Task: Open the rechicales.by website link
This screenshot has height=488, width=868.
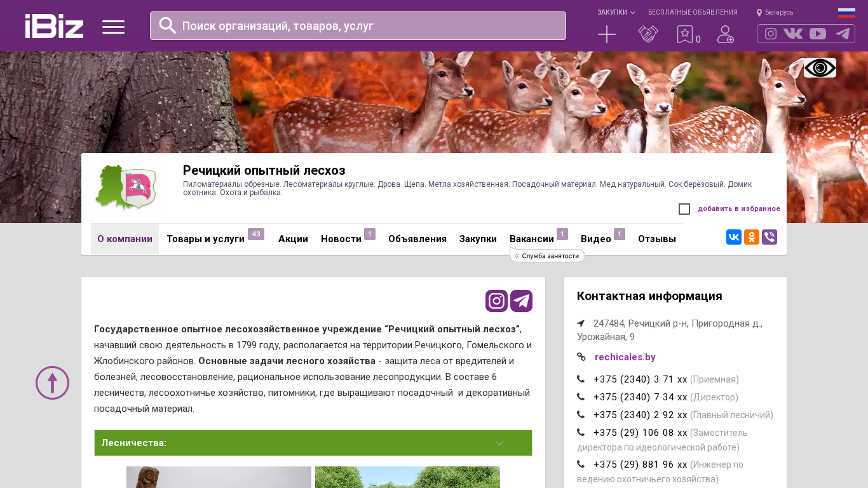Action: (625, 357)
